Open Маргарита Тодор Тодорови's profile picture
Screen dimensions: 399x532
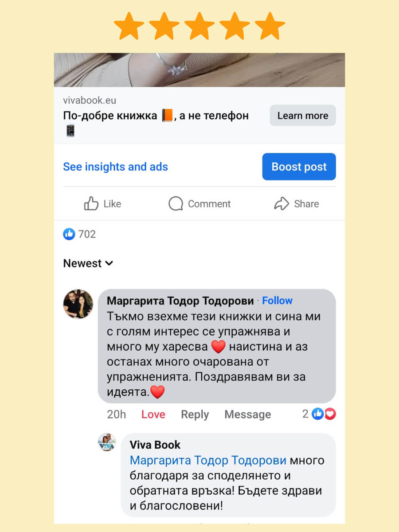(x=78, y=304)
